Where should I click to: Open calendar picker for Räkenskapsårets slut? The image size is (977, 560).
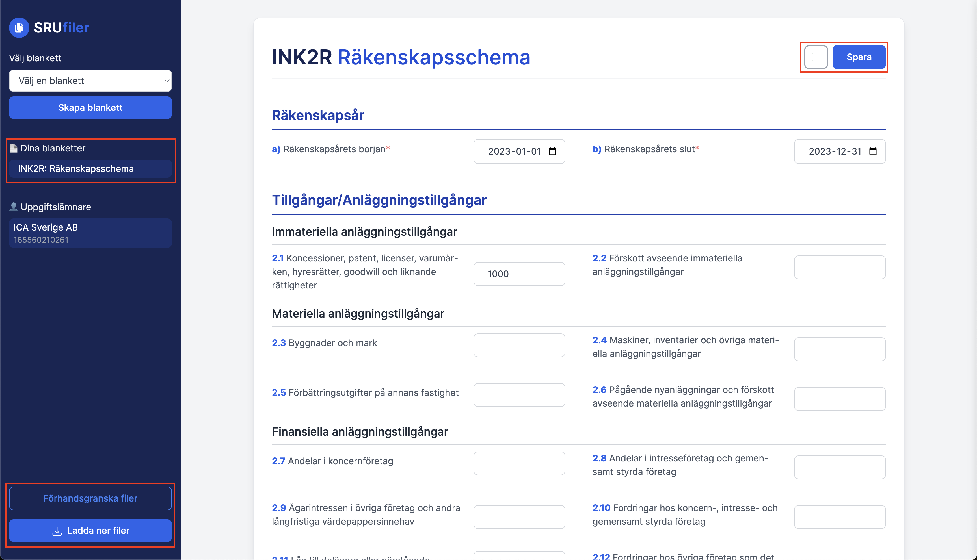(873, 151)
